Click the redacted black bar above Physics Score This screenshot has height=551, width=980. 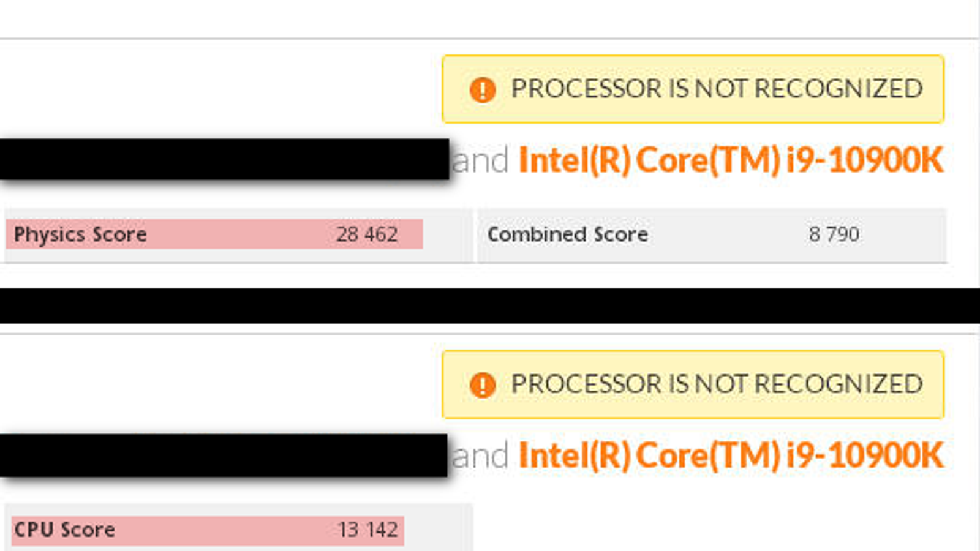click(224, 159)
